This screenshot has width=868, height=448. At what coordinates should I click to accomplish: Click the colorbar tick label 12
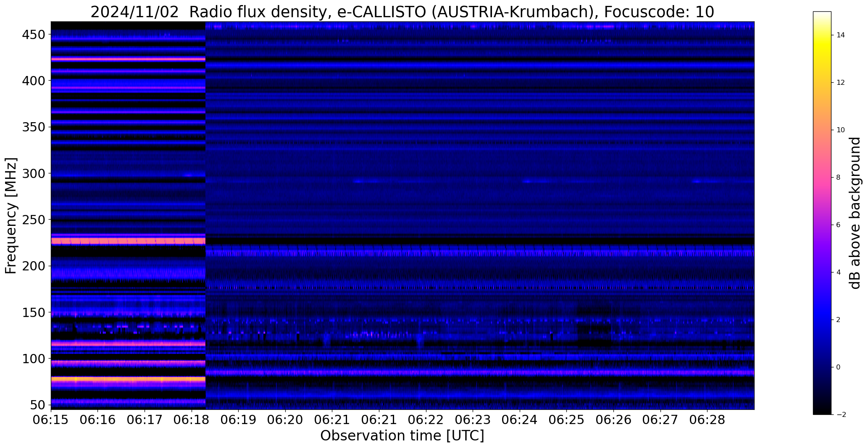[841, 83]
